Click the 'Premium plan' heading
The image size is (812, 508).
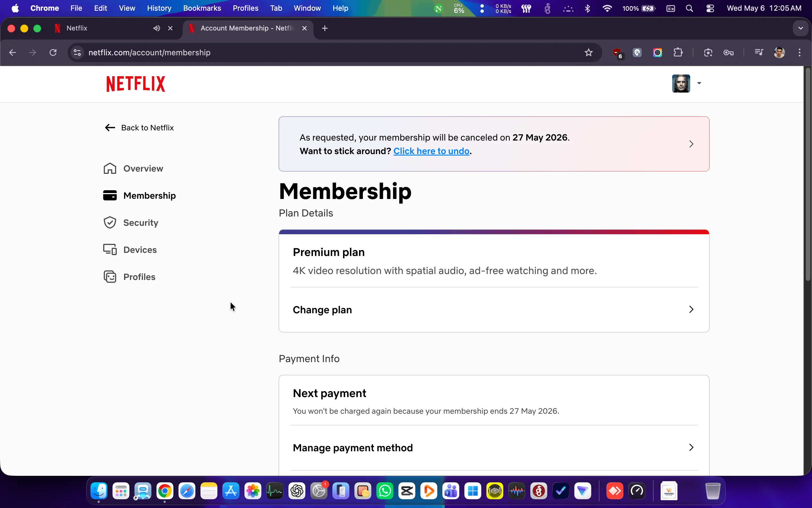tap(328, 252)
